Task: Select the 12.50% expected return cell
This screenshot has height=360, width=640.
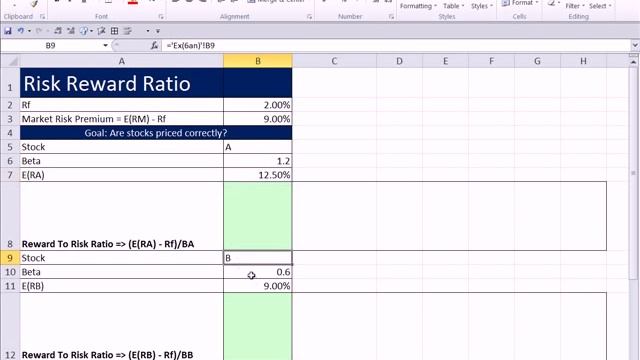Action: click(x=258, y=175)
